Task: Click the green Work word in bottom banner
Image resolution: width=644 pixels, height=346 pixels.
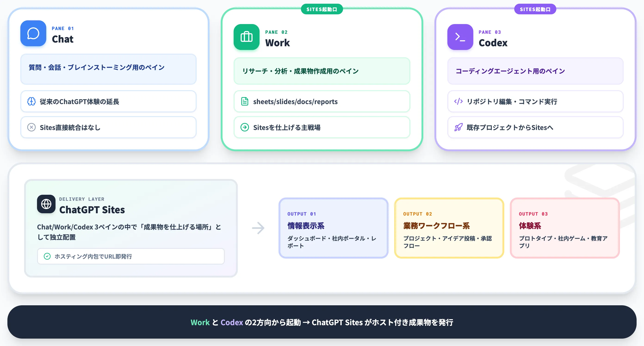Action: [200, 322]
